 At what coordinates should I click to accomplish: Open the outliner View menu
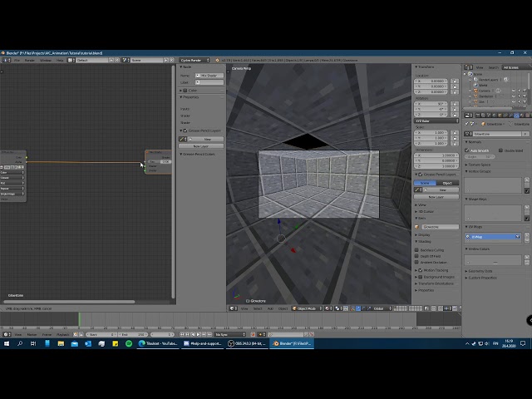[x=480, y=67]
